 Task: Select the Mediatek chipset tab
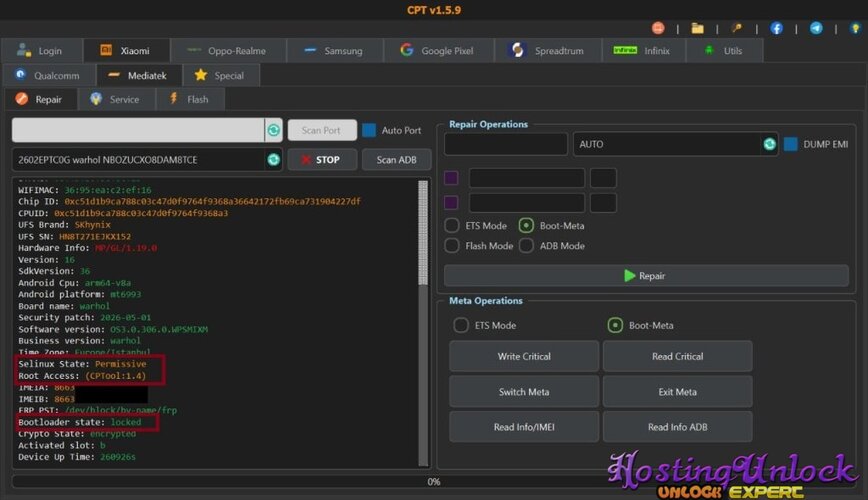click(139, 75)
